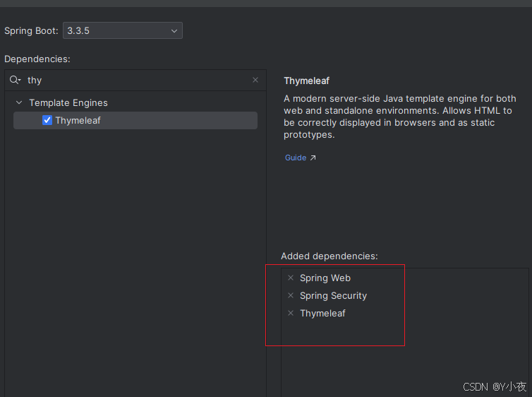The height and width of the screenshot is (397, 532).
Task: Select Spring Web in added dependencies
Action: tap(325, 278)
